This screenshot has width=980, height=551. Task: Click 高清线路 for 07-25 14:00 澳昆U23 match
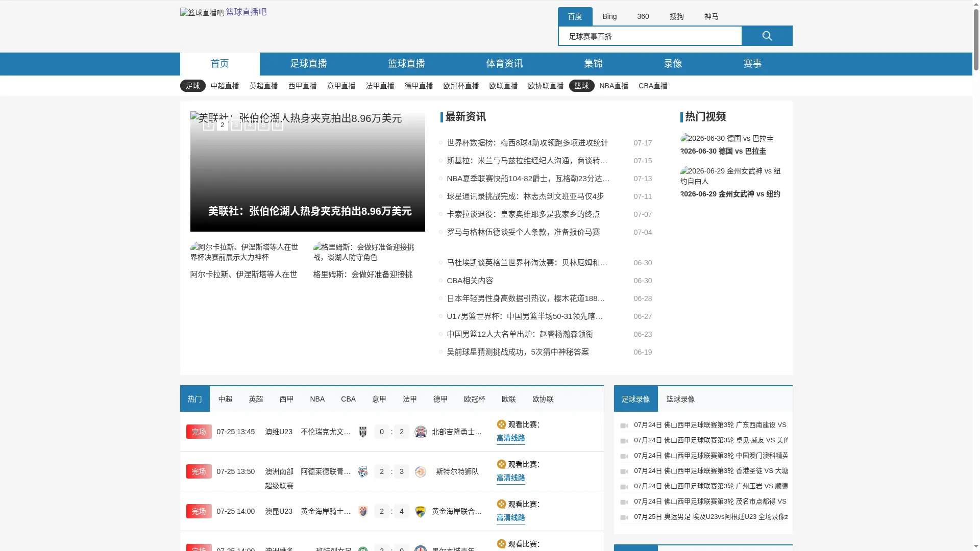tap(510, 518)
